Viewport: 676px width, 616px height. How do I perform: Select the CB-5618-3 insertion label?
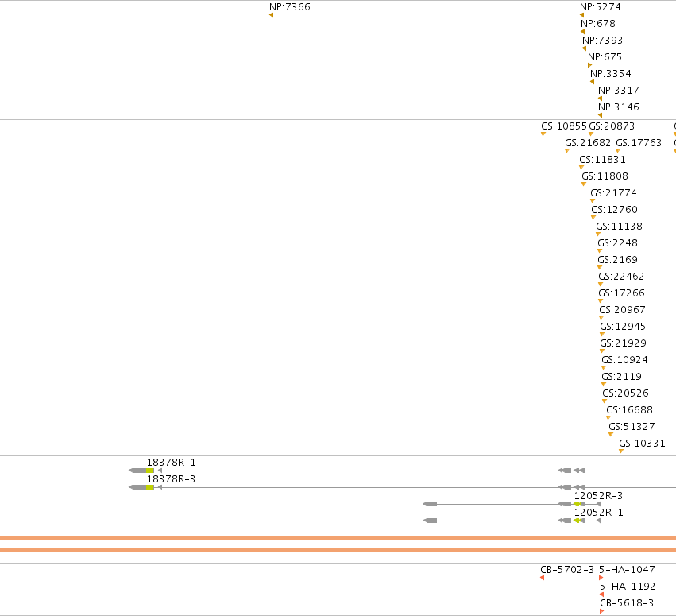coord(627,603)
